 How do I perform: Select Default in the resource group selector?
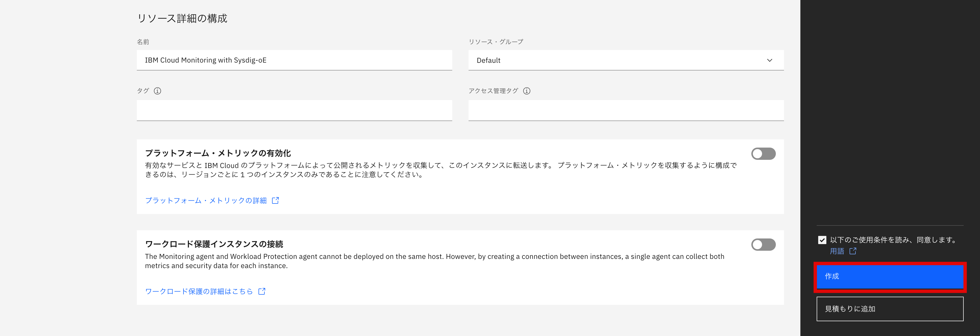pyautogui.click(x=489, y=60)
